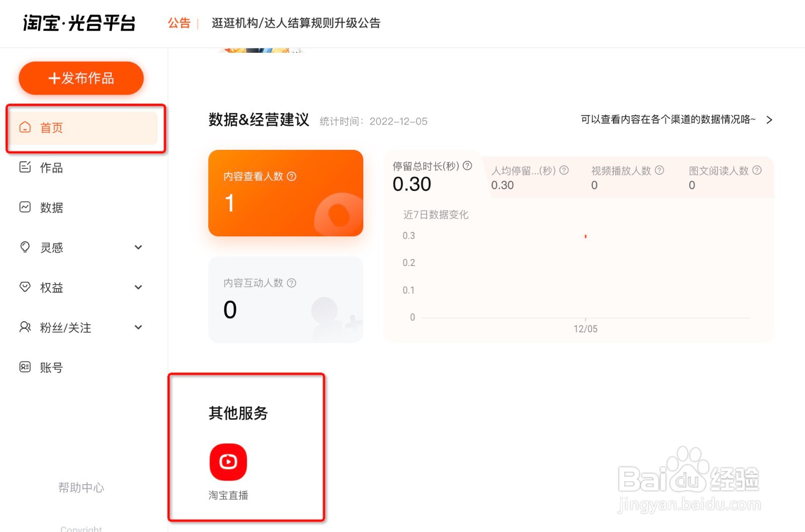Open the channel data link 可以查看内容在各个渠道的数据情况咯~

pos(668,119)
